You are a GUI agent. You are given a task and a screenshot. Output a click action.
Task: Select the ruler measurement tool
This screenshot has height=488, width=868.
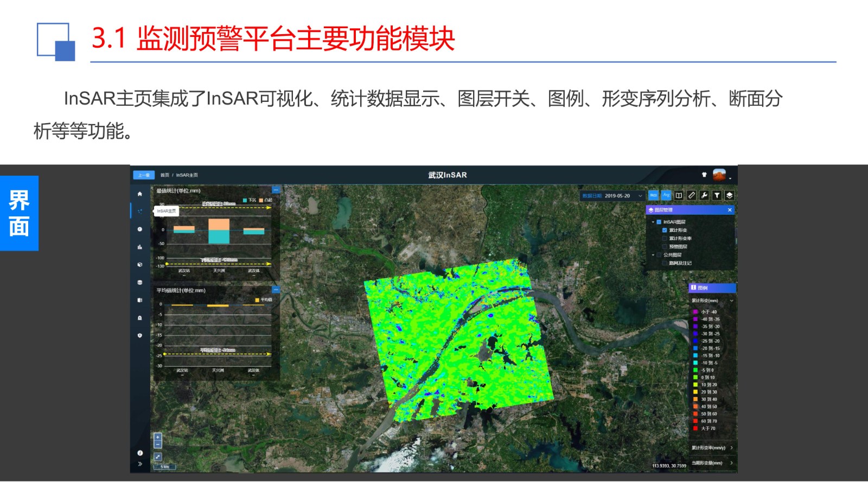pos(691,195)
